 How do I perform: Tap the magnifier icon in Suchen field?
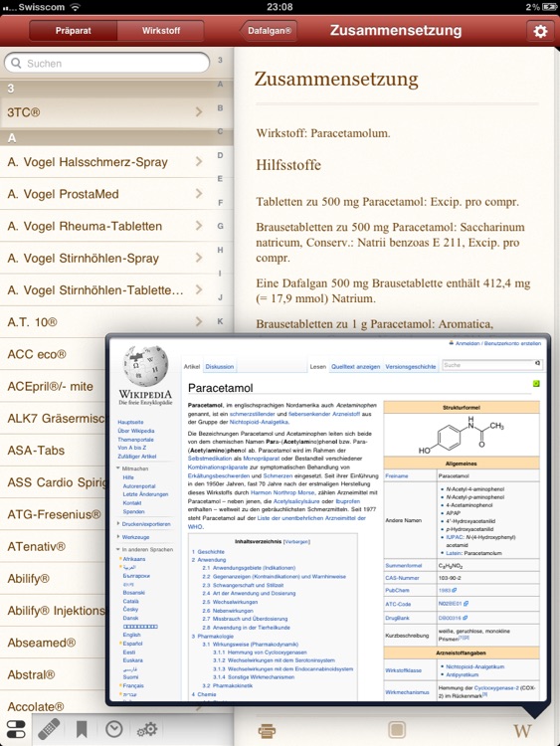click(x=16, y=64)
